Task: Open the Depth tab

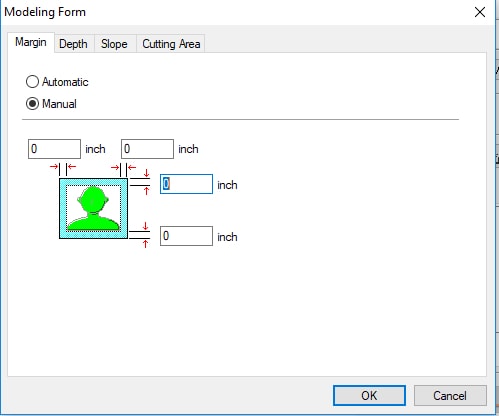Action: [x=73, y=44]
